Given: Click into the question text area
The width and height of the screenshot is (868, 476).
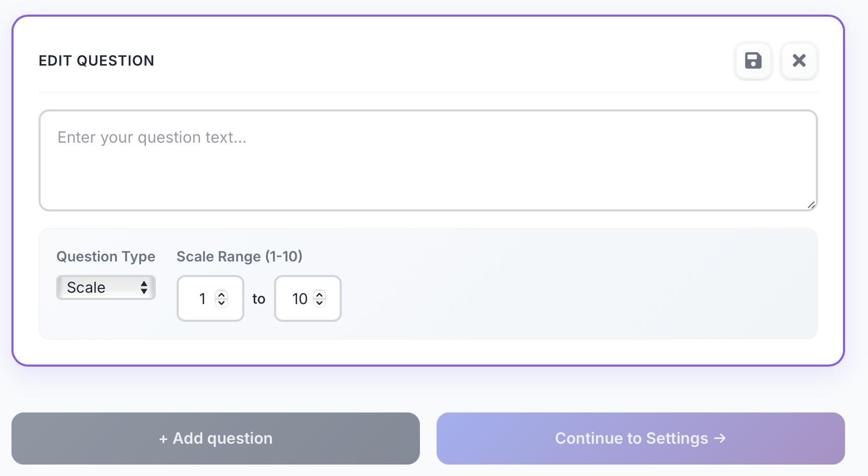Looking at the screenshot, I should pos(427,160).
